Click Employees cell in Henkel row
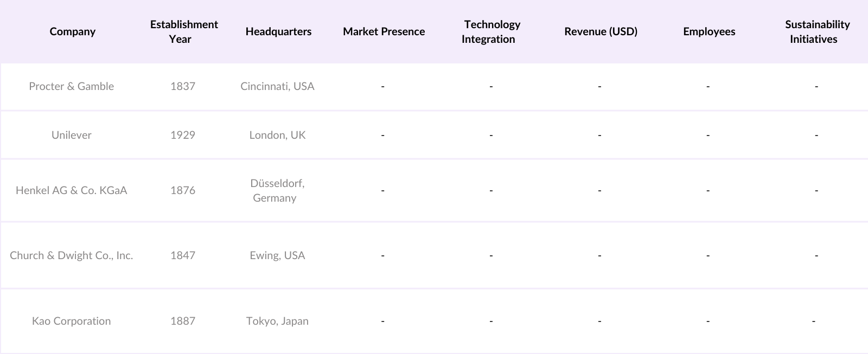The height and width of the screenshot is (354, 868). click(x=708, y=190)
